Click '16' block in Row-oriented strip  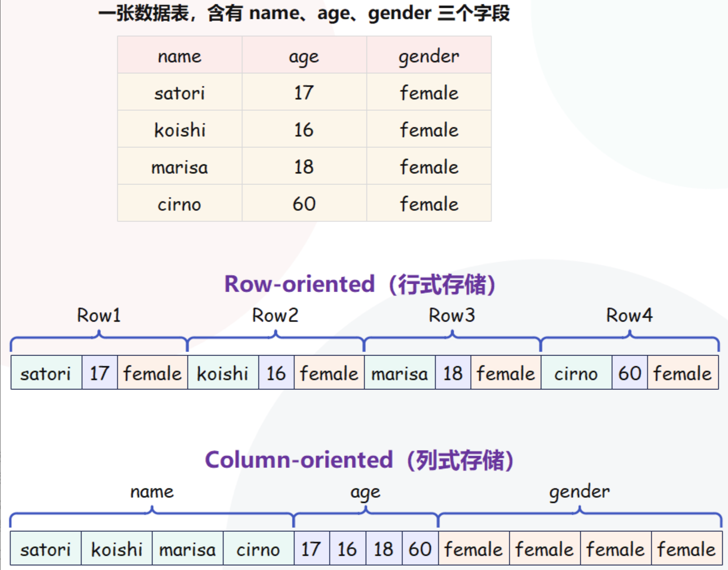[x=276, y=373]
